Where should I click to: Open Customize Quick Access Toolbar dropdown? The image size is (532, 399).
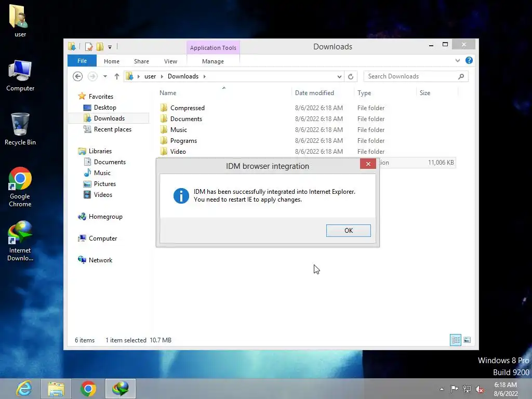(x=110, y=47)
